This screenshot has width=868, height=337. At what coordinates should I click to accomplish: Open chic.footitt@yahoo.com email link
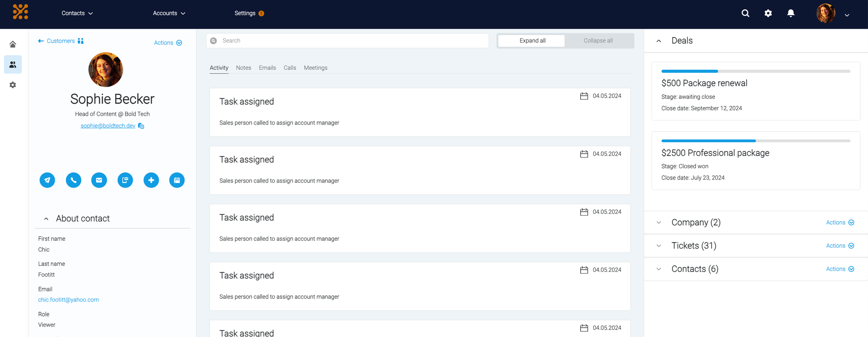[x=69, y=300]
